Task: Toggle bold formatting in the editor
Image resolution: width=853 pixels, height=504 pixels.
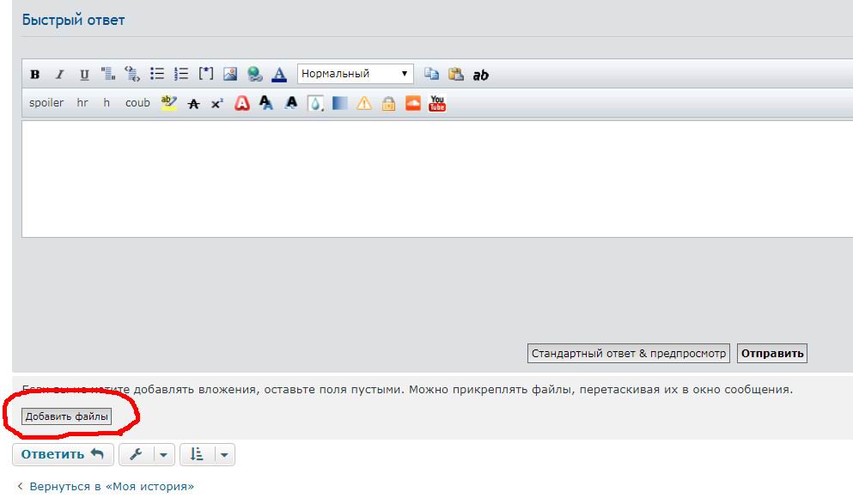Action: pos(35,75)
